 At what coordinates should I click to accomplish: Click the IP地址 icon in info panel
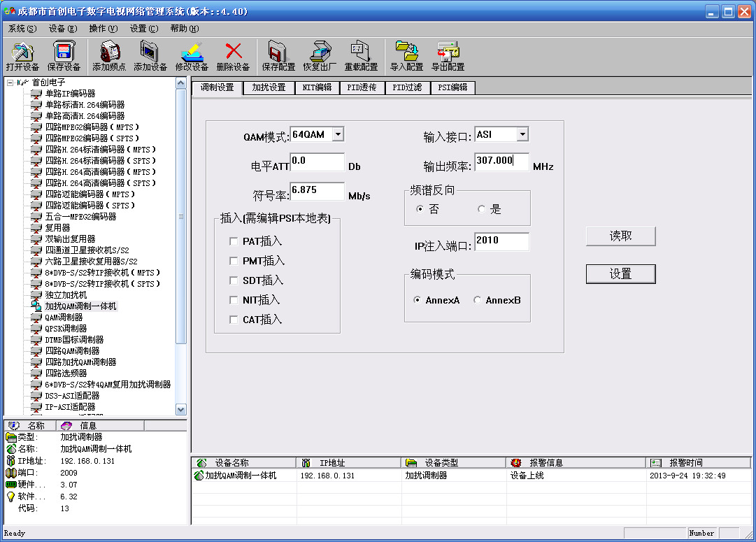(10, 460)
